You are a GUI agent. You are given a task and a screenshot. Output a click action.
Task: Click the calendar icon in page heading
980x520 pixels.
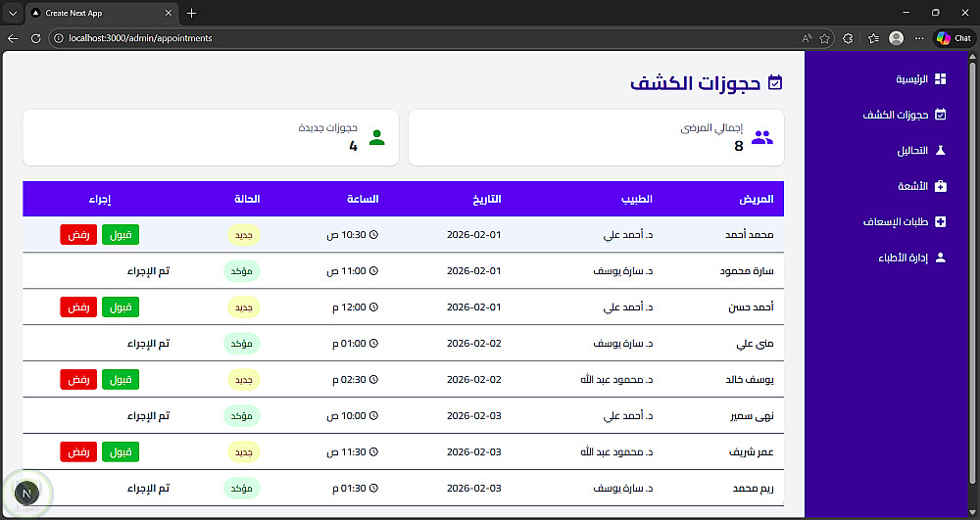(775, 82)
